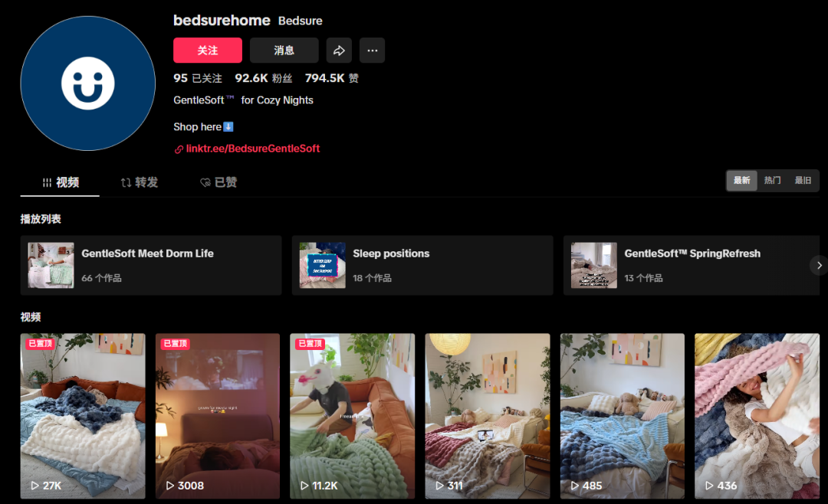Switch to the 视频 videos tab
828x504 pixels.
coord(61,182)
